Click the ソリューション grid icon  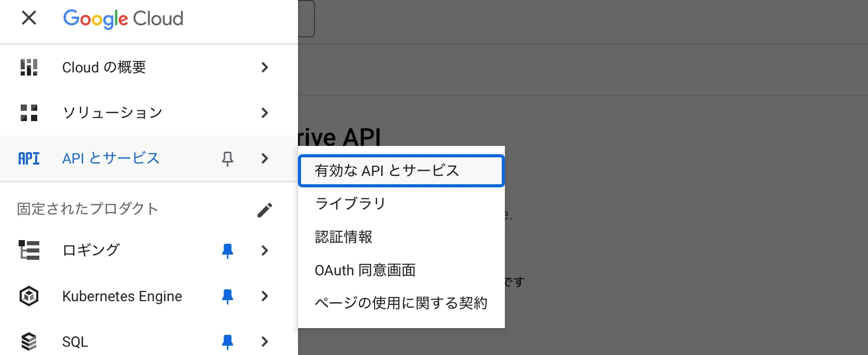coord(29,113)
